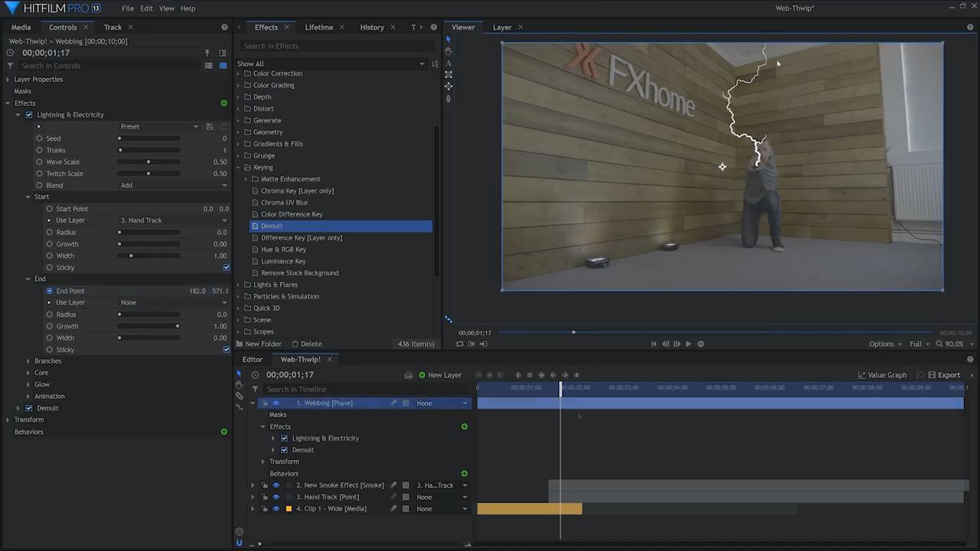Image resolution: width=980 pixels, height=551 pixels.
Task: Add behavior with green plus in Controls
Action: [x=224, y=432]
